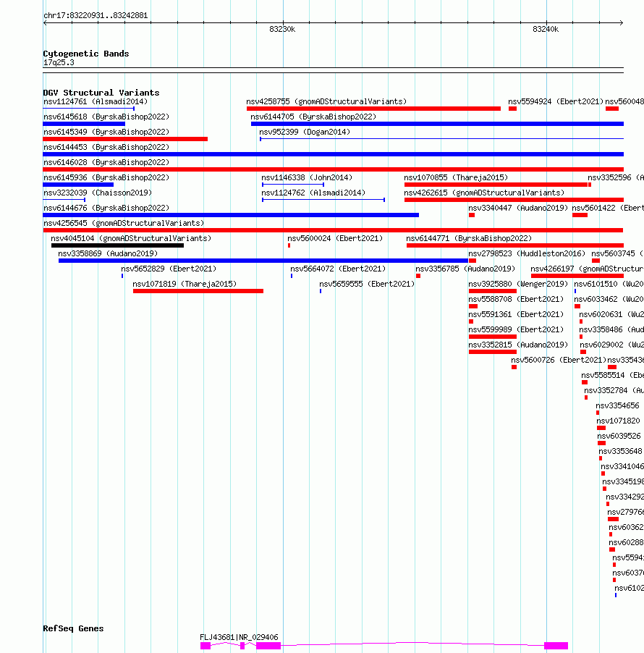Click the nsv5599989 (Ebert2021) label

click(516, 329)
